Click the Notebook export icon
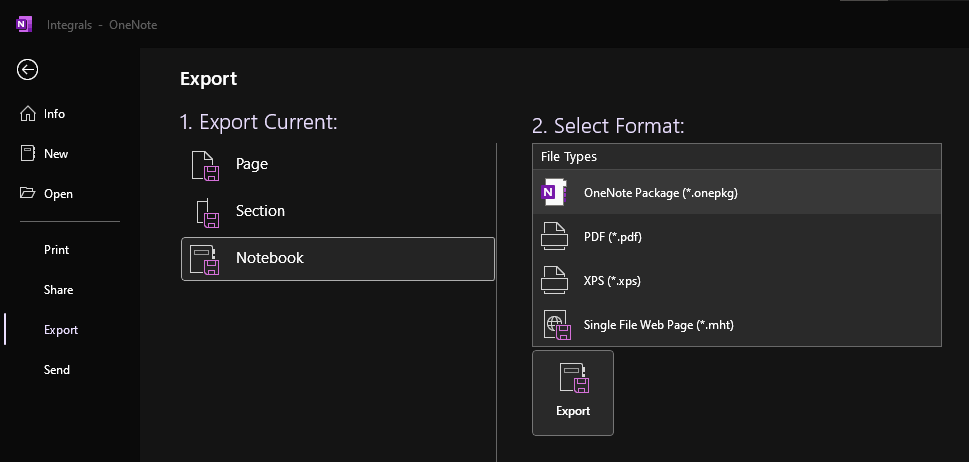This screenshot has height=462, width=969. tap(205, 259)
